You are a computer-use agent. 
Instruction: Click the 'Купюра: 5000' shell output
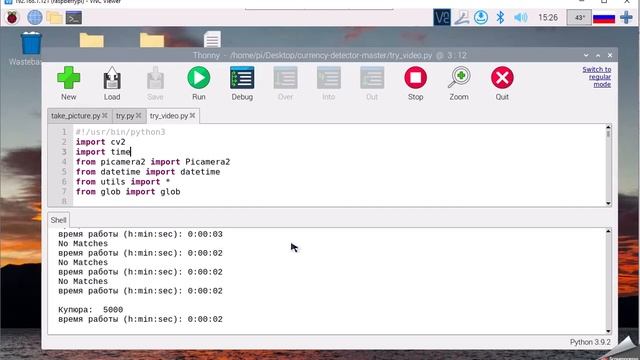90,310
